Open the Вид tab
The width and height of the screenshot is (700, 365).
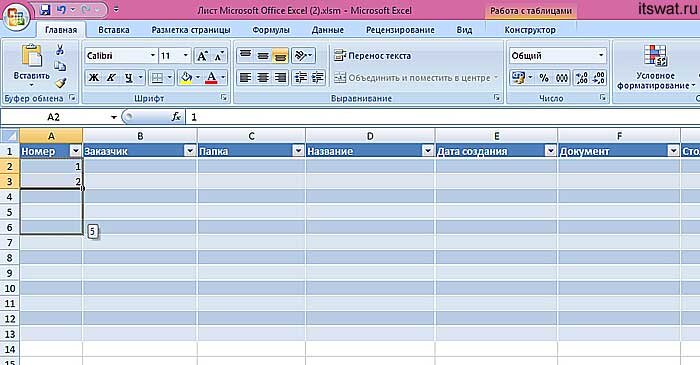[464, 30]
